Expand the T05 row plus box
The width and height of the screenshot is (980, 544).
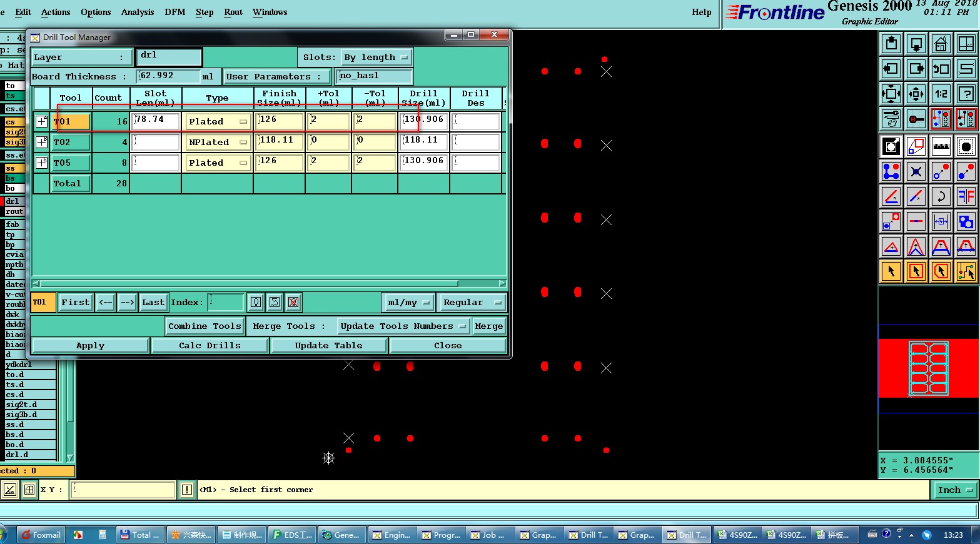point(41,163)
